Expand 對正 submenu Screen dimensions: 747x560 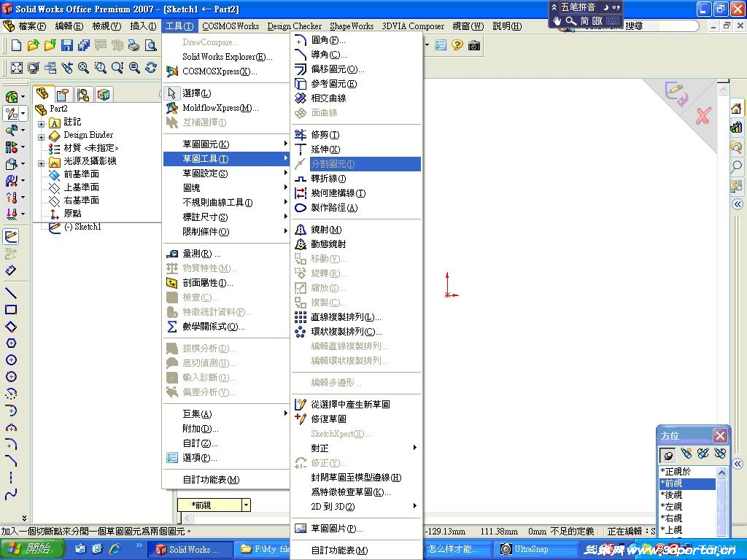(x=356, y=448)
